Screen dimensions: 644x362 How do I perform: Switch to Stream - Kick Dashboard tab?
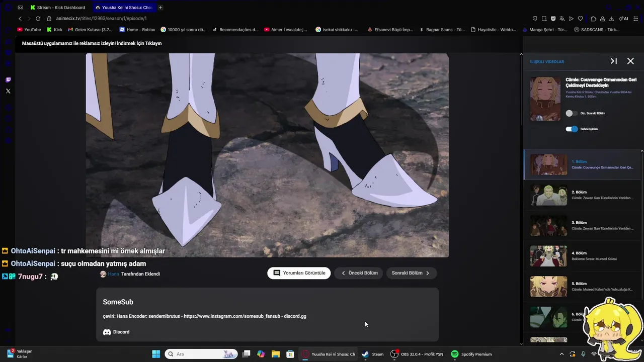[58, 8]
